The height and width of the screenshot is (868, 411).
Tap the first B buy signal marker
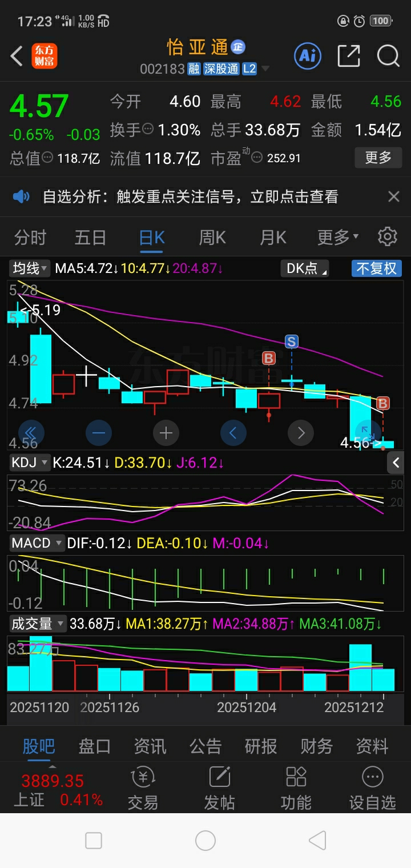[269, 359]
